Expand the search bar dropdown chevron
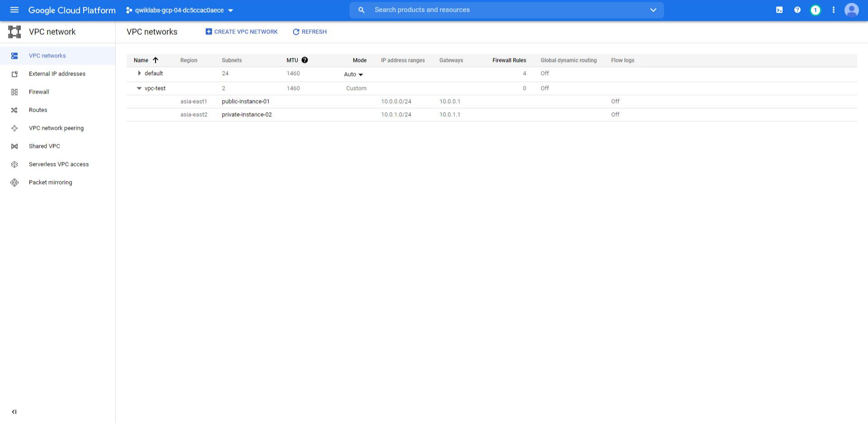Screen dimensions: 868x423 [653, 10]
